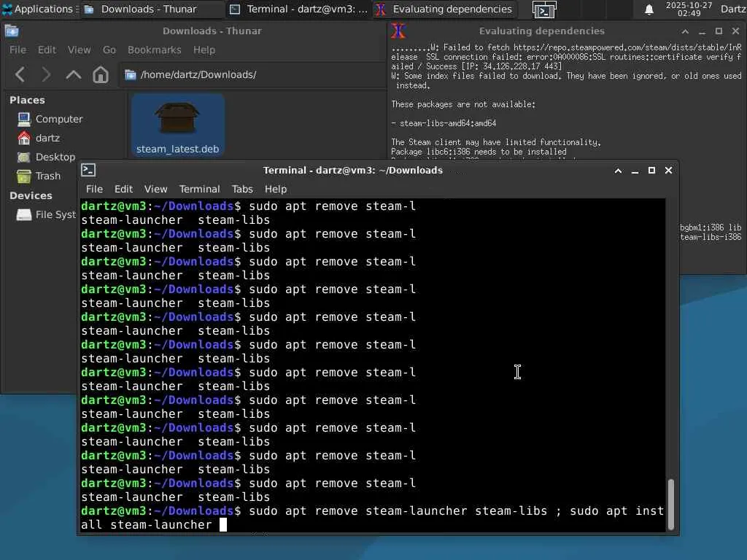This screenshot has width=747, height=560.
Task: Click the Dartz user label in panel
Action: (x=733, y=9)
